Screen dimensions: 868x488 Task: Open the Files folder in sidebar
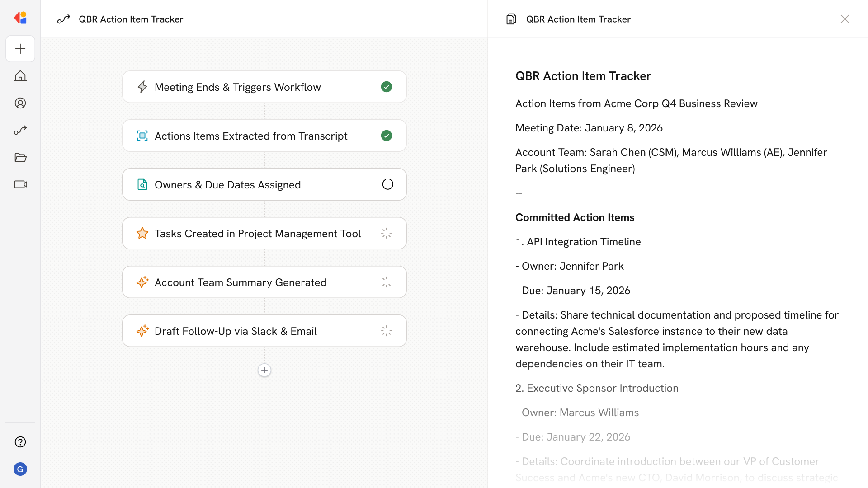pos(20,157)
